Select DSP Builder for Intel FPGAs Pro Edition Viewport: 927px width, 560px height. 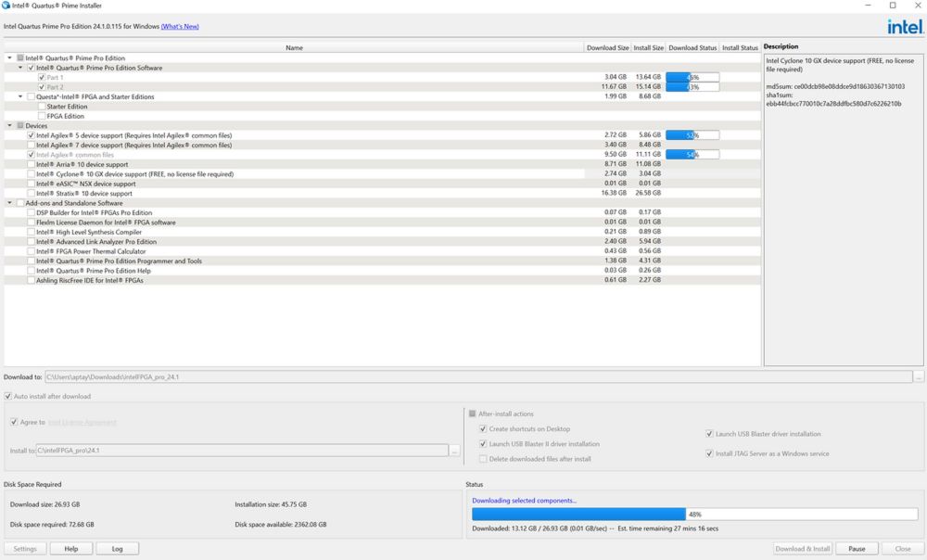click(31, 213)
